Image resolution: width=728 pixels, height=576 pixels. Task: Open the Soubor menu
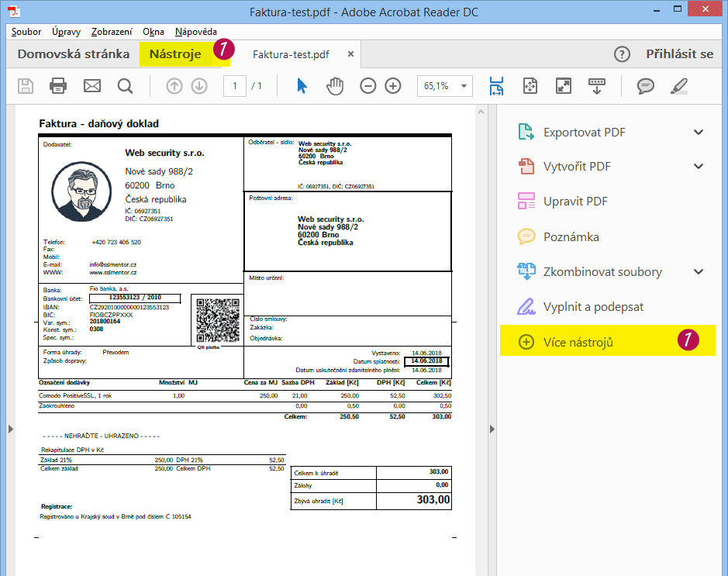click(26, 32)
